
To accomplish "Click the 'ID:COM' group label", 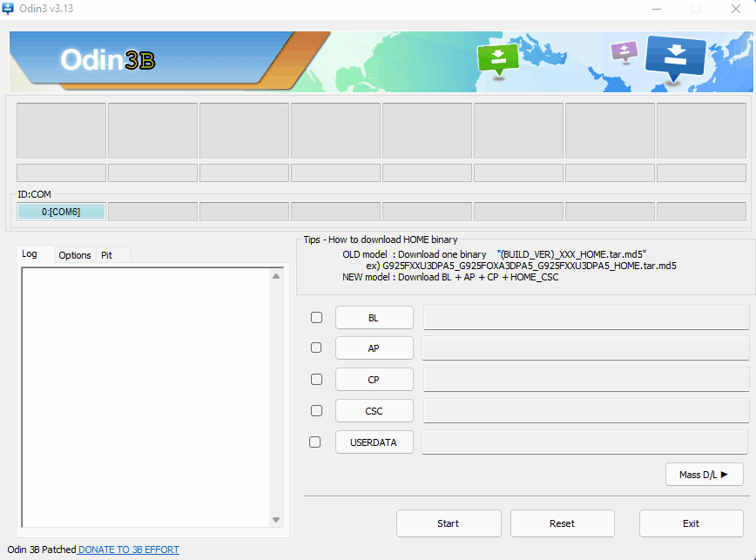I will [x=34, y=194].
